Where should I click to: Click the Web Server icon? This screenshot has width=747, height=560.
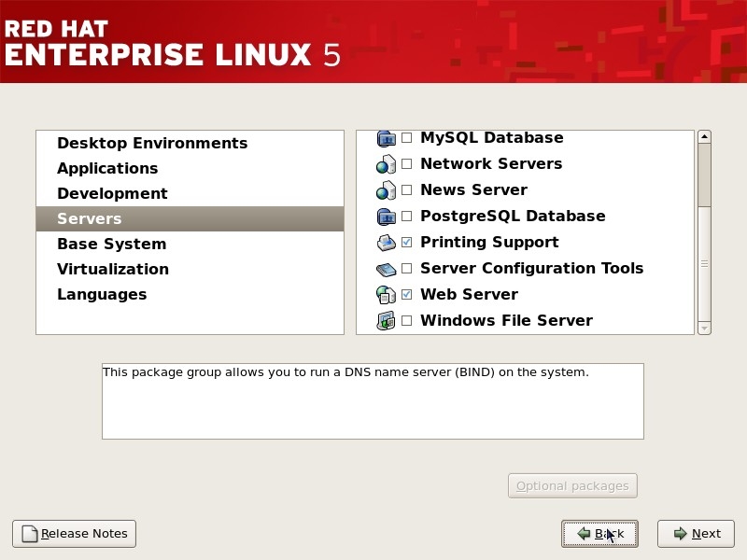pyautogui.click(x=386, y=295)
